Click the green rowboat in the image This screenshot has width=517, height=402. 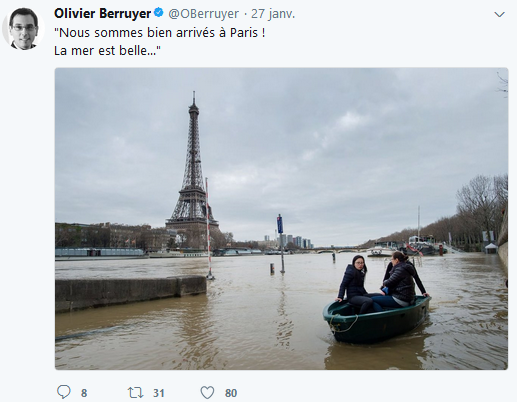point(377,318)
